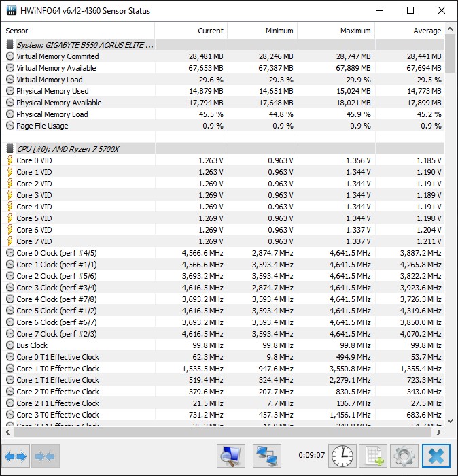The width and height of the screenshot is (458, 476).
Task: Click the clock icon beside Core 5 Clock
Action: pos(10,311)
